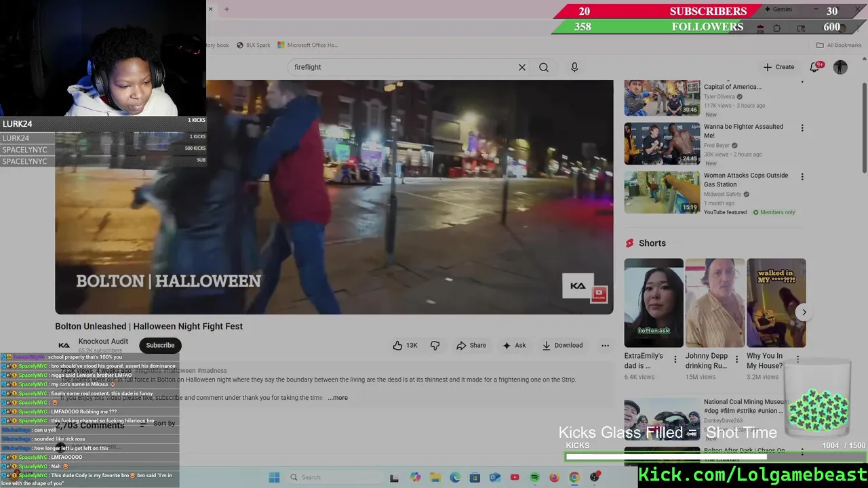Image resolution: width=868 pixels, height=488 pixels.
Task: Open File Explorer from the taskbar
Action: click(x=435, y=477)
